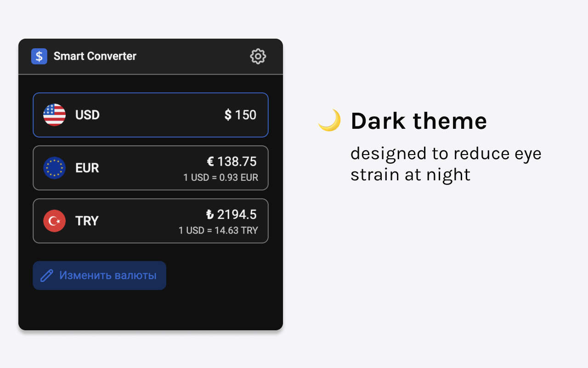Select the TRY currency row
The image size is (588, 368).
click(151, 221)
